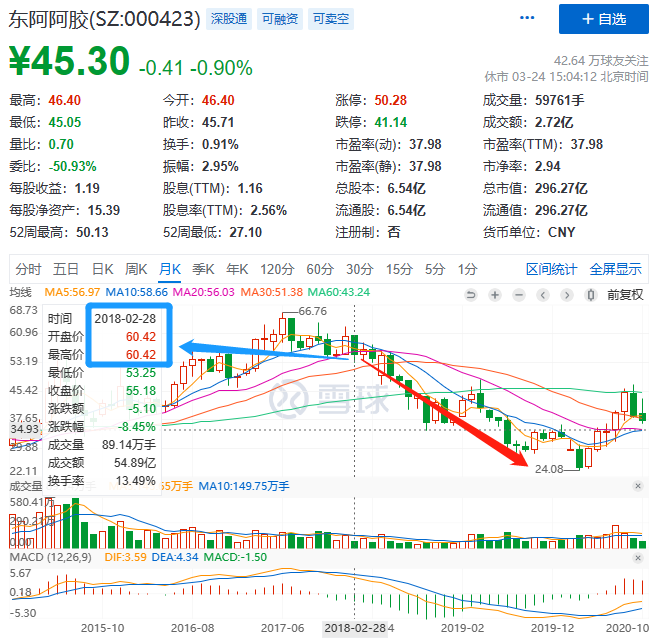659x643 pixels.
Task: Click the 42.64 万球友关注 followers text
Action: point(601,61)
